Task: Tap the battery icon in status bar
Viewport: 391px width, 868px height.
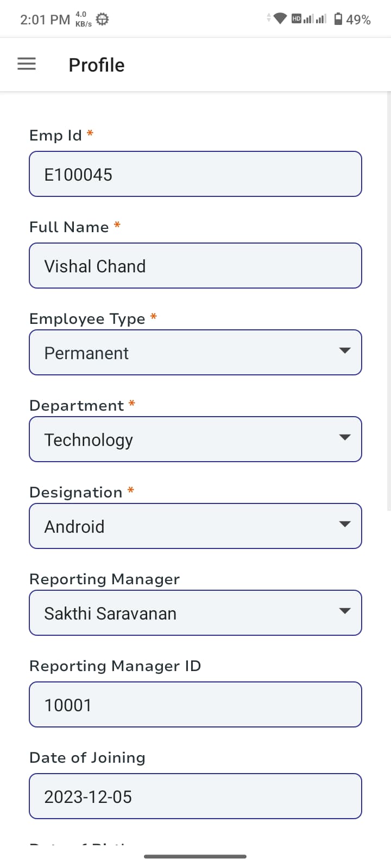Action: tap(338, 19)
